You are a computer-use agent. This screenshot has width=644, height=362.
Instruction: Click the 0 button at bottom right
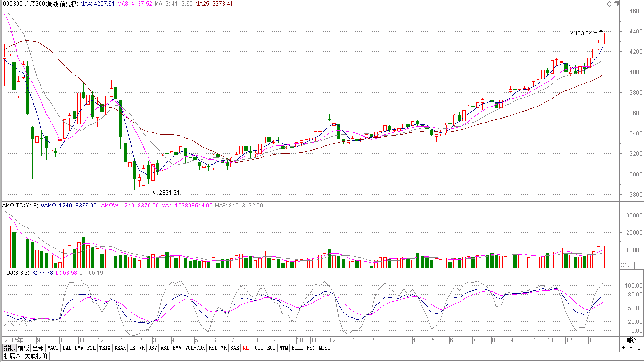click(639, 348)
